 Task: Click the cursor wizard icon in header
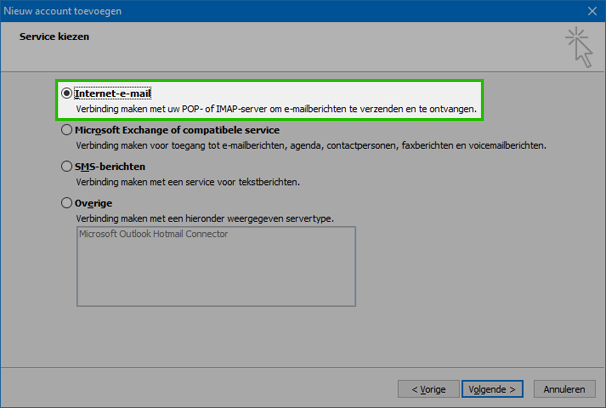click(579, 47)
